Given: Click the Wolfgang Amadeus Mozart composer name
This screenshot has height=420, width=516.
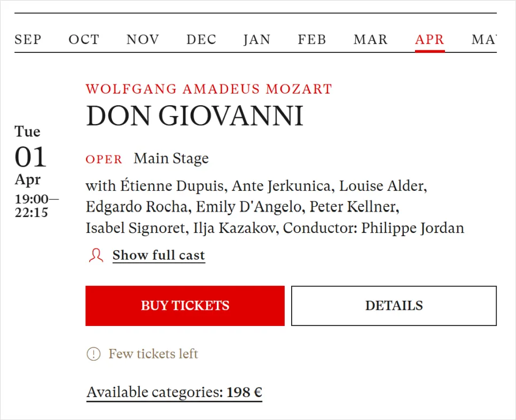Looking at the screenshot, I should (x=209, y=89).
